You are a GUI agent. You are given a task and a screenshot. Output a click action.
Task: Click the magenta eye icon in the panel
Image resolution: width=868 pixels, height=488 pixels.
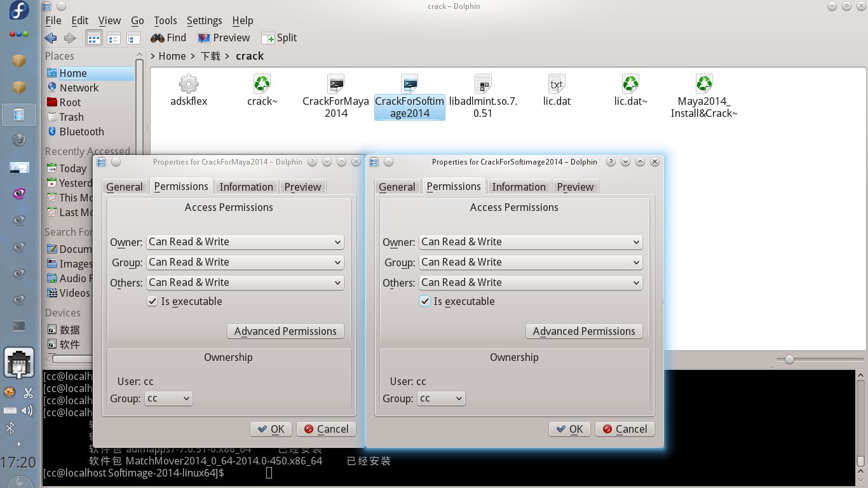pyautogui.click(x=19, y=194)
